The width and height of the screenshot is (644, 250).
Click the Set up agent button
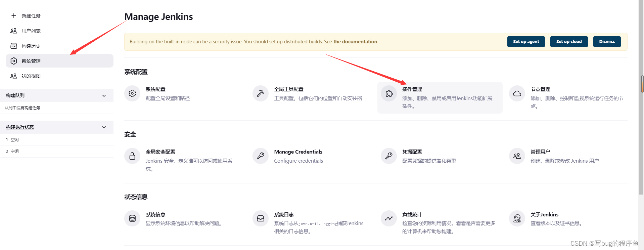tap(526, 42)
